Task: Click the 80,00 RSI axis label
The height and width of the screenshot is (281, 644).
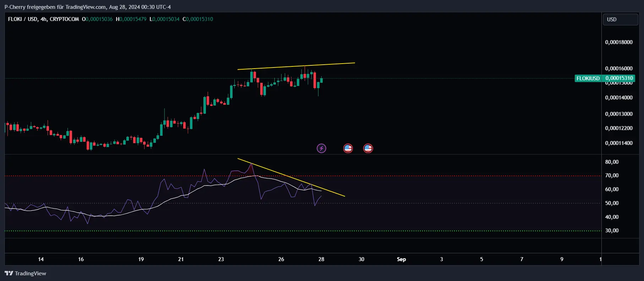Action: pyautogui.click(x=612, y=162)
